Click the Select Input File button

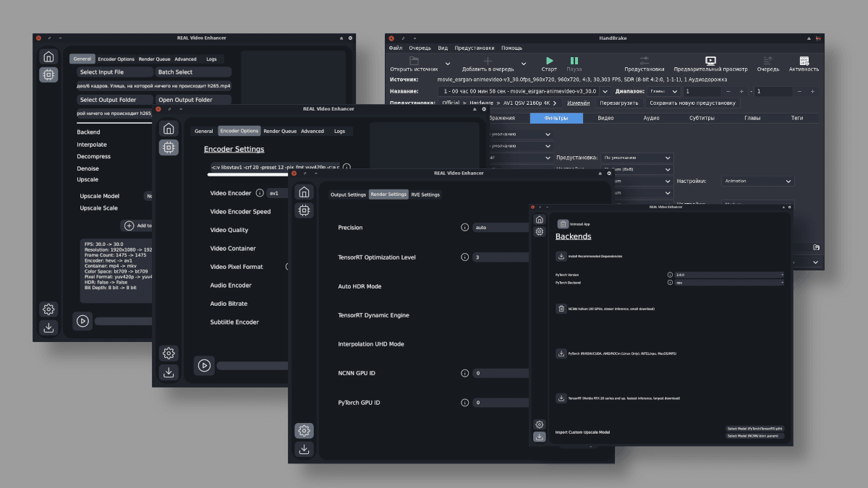[x=115, y=72]
